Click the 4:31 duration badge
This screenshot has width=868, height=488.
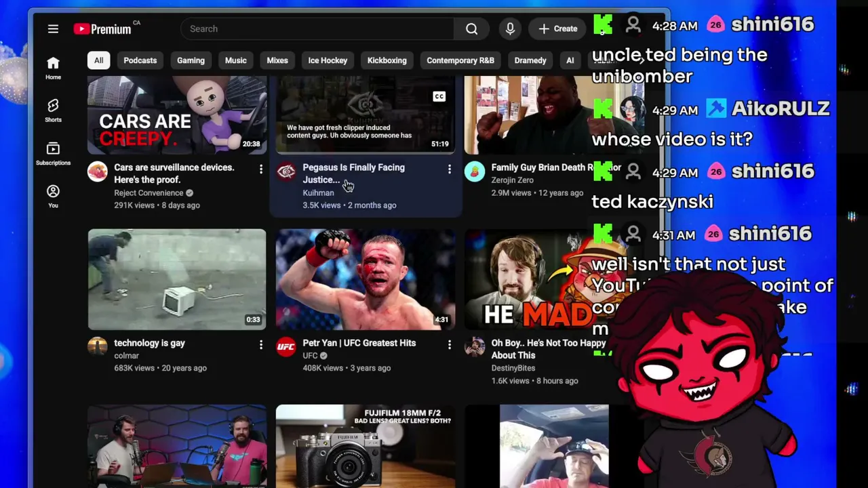click(441, 320)
